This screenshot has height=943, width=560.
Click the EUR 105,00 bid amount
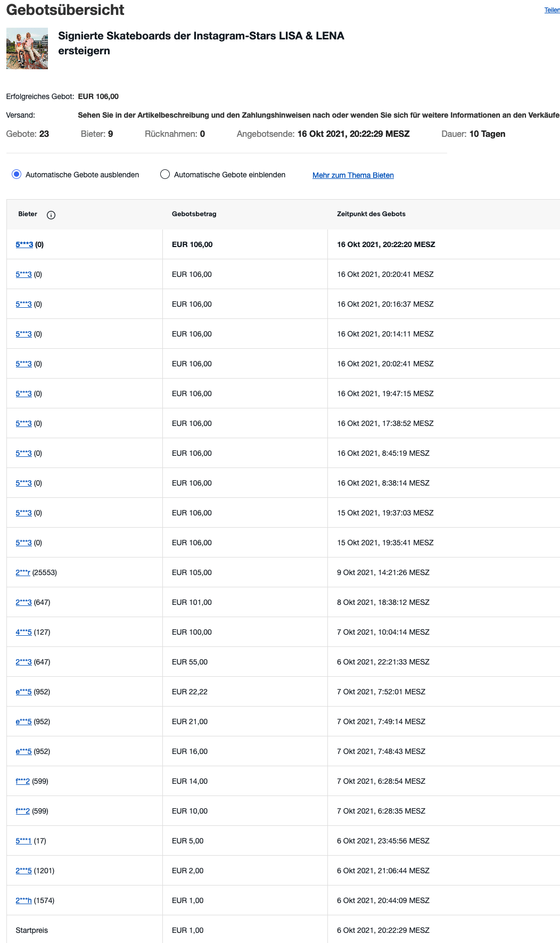click(192, 572)
